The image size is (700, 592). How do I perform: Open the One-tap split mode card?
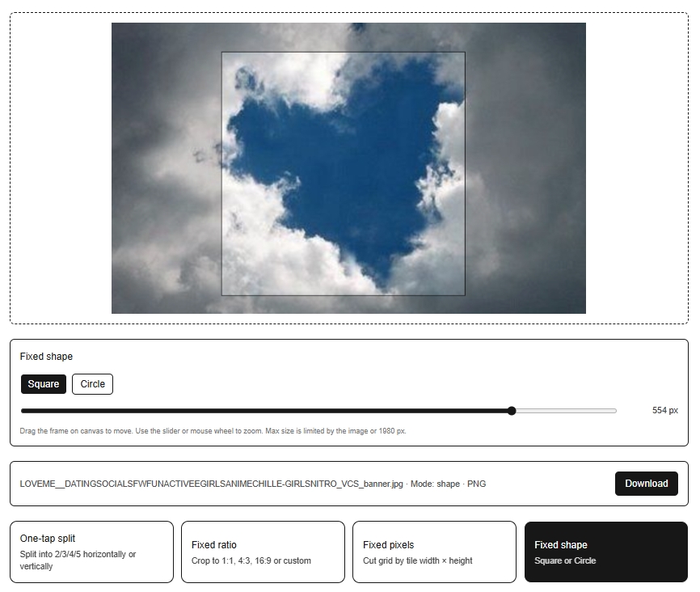tap(91, 552)
